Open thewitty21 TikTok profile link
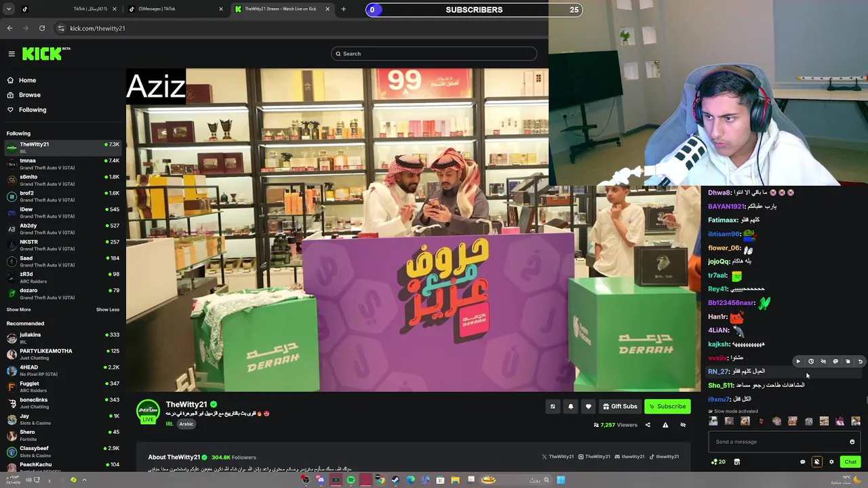Image resolution: width=868 pixels, height=488 pixels. pyautogui.click(x=663, y=457)
